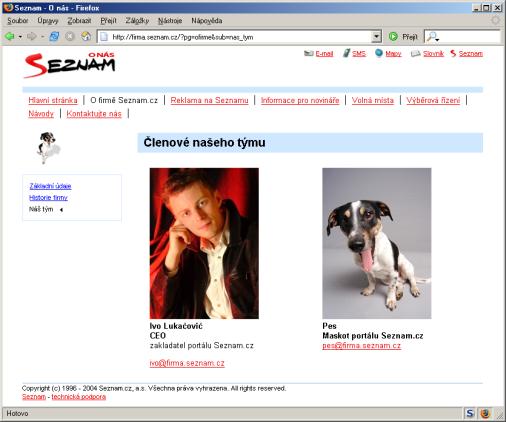Click the Mapy globe icon
The height and width of the screenshot is (422, 506).
(x=379, y=53)
